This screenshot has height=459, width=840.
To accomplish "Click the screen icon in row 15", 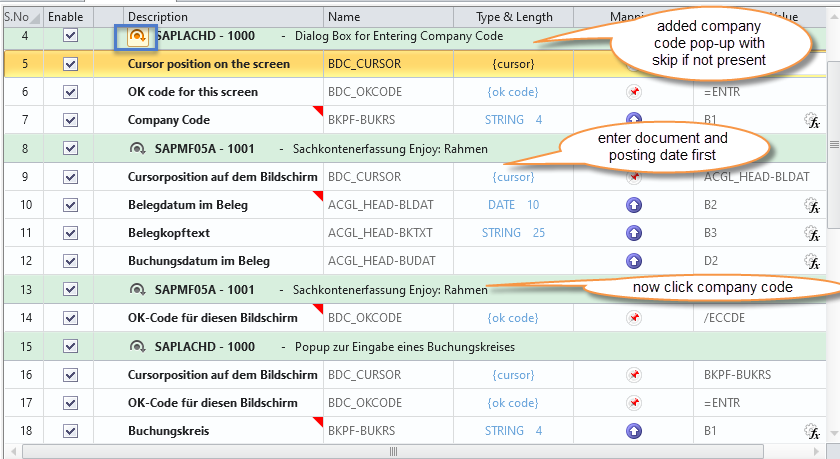I will tap(137, 347).
